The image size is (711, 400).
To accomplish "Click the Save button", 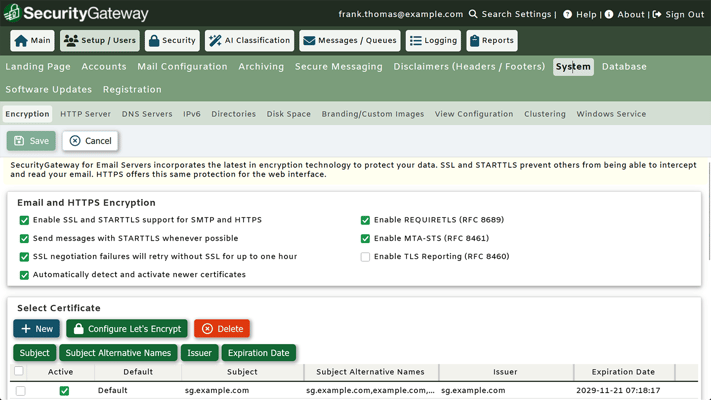I will point(31,141).
